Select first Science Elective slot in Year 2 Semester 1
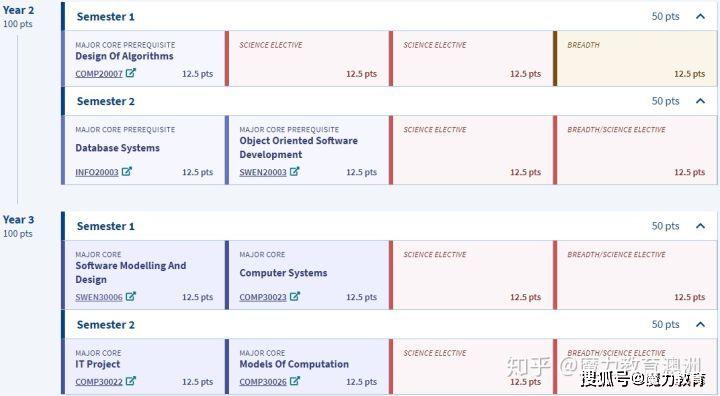 coord(307,59)
